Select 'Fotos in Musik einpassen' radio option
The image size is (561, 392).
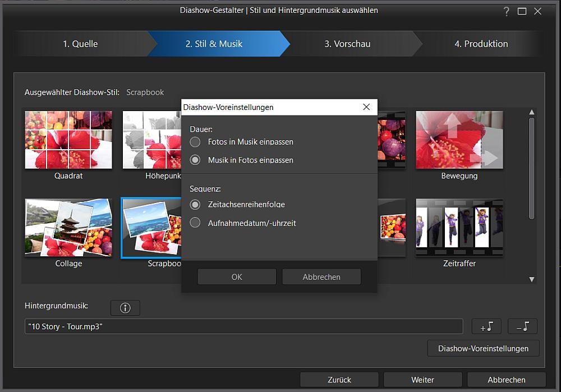click(195, 142)
